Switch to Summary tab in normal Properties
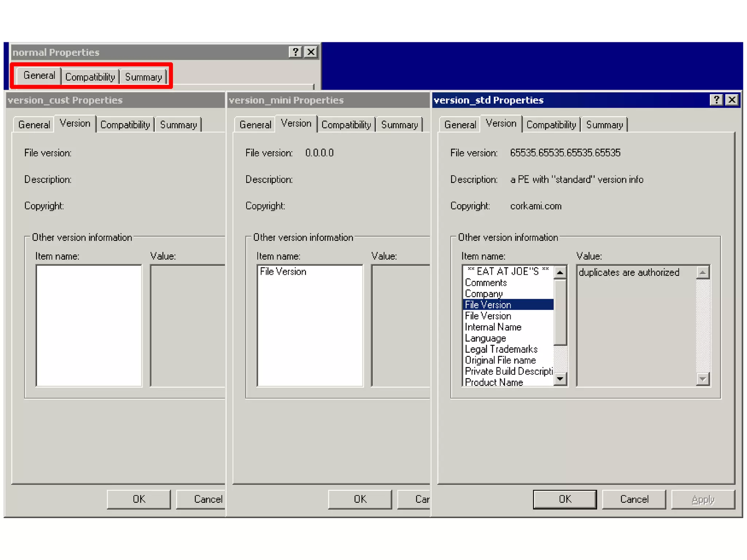 click(x=143, y=77)
